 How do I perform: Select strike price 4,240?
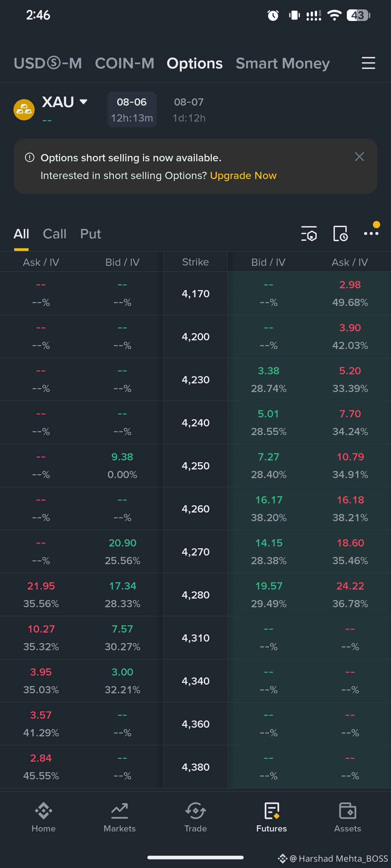195,423
